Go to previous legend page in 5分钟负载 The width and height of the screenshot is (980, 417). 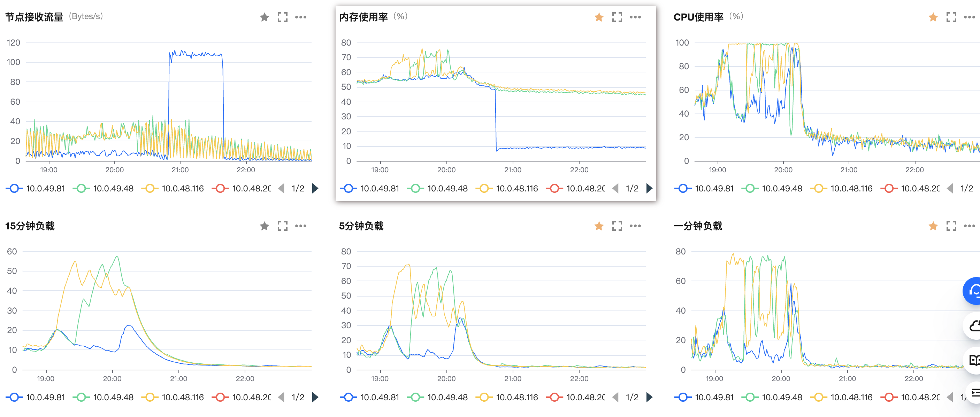tap(615, 397)
